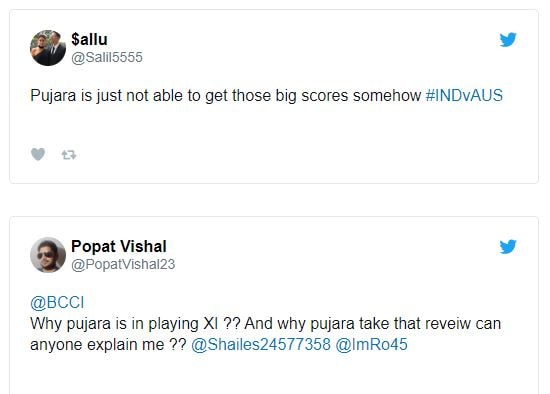Open the @Shailes24577358 mention
This screenshot has height=394, width=550.
click(x=261, y=344)
